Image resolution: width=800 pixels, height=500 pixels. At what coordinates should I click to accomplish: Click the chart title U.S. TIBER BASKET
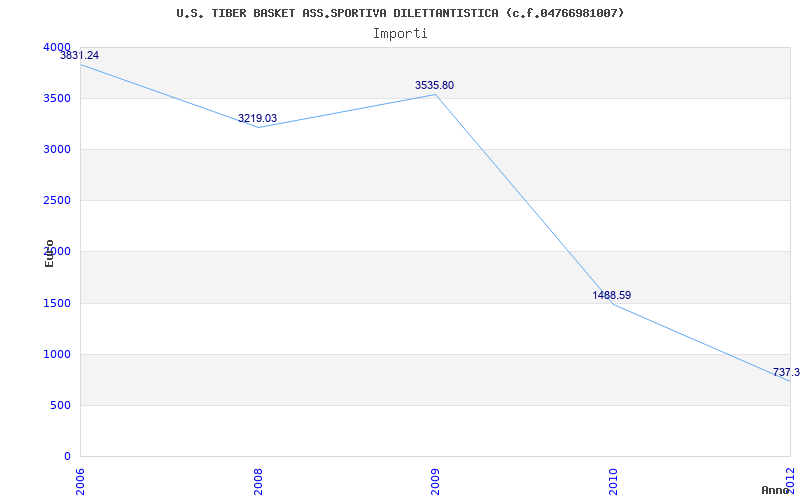(x=400, y=13)
